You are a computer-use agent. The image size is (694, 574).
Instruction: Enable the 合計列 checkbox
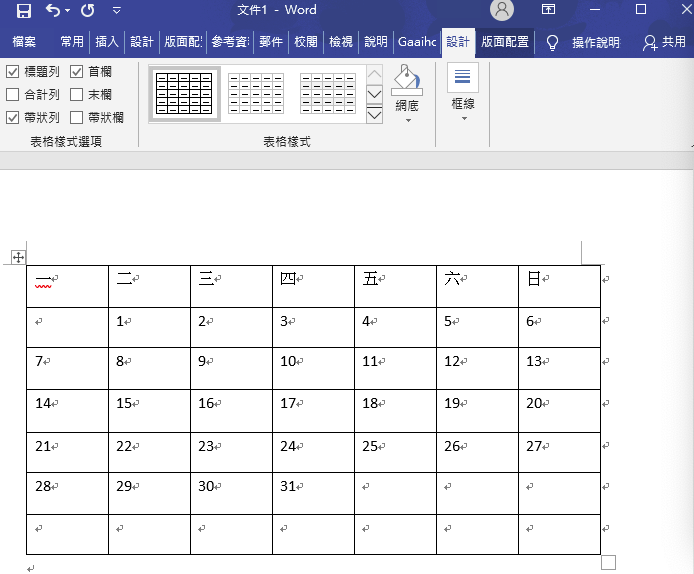12,94
